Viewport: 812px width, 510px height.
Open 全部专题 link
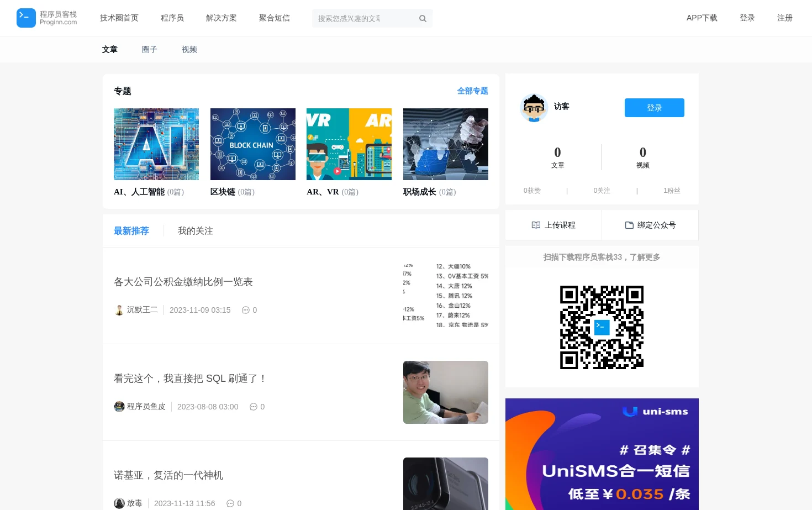click(x=473, y=91)
